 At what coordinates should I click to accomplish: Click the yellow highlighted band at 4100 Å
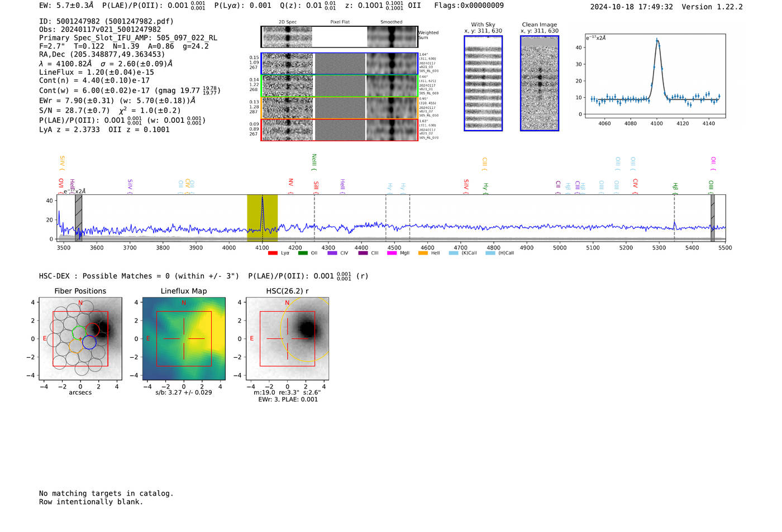coord(263,218)
